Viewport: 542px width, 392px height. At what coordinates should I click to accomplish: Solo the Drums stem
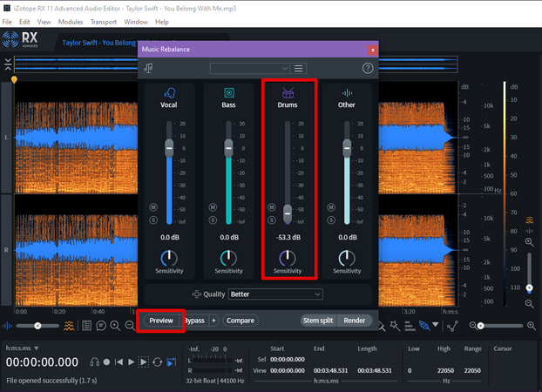272,220
